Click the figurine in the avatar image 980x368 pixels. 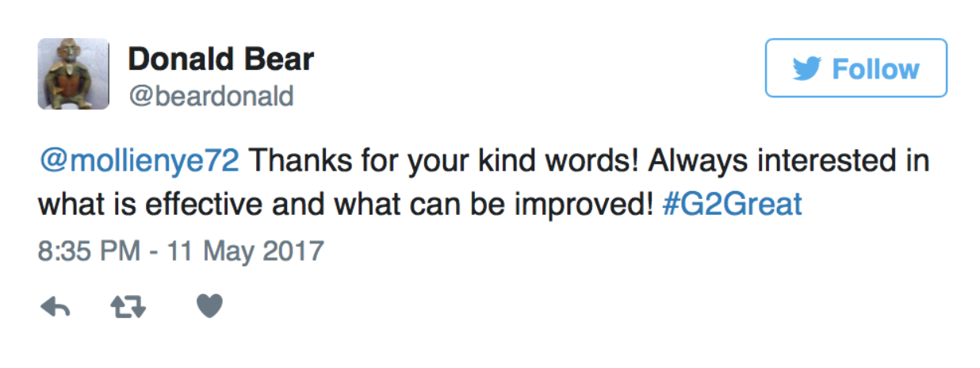click(x=72, y=75)
